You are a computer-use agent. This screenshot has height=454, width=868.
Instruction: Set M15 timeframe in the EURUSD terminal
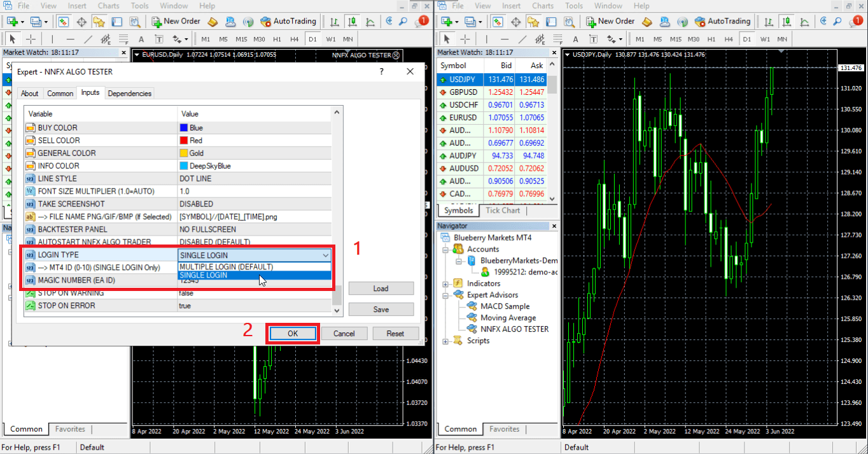pos(241,39)
